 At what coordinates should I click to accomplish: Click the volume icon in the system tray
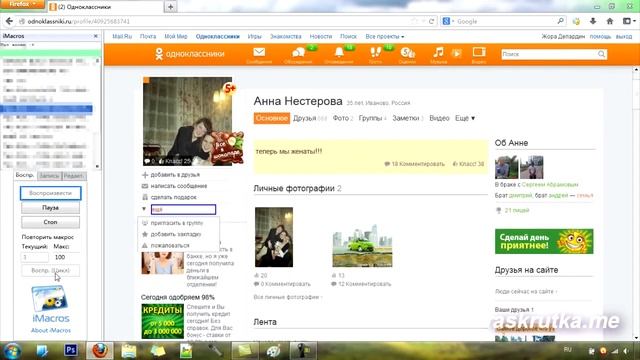(x=626, y=351)
